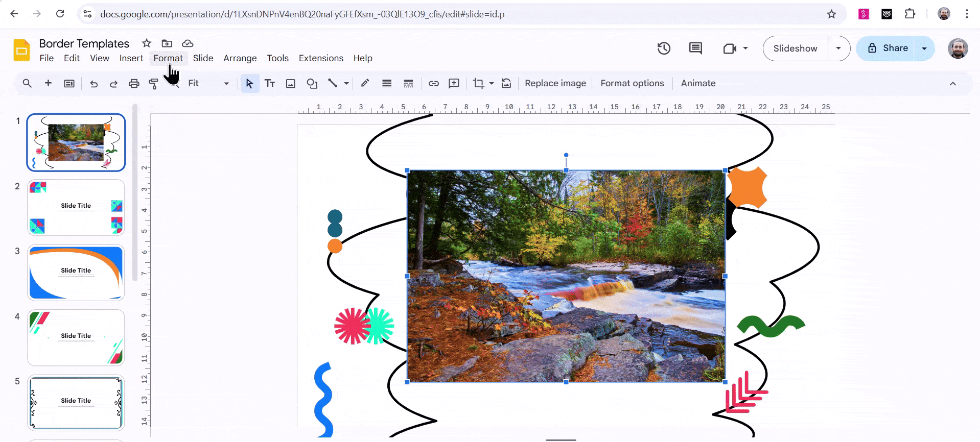Select the Crop image tool
980x442 pixels.
478,84
